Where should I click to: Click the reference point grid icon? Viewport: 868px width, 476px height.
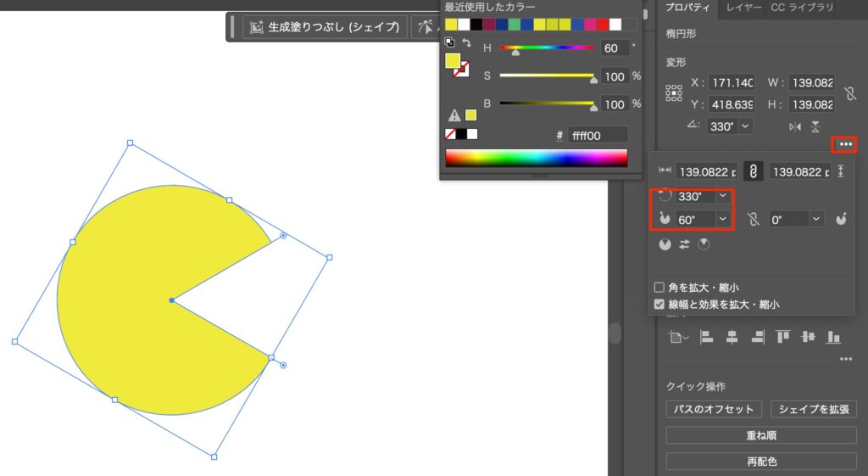674,92
